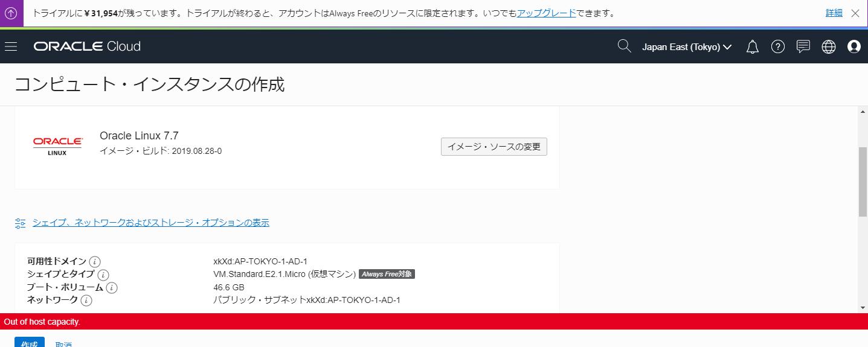The height and width of the screenshot is (347, 868).
Task: Click info icon next to 可用性ドメイン
Action: click(x=95, y=262)
